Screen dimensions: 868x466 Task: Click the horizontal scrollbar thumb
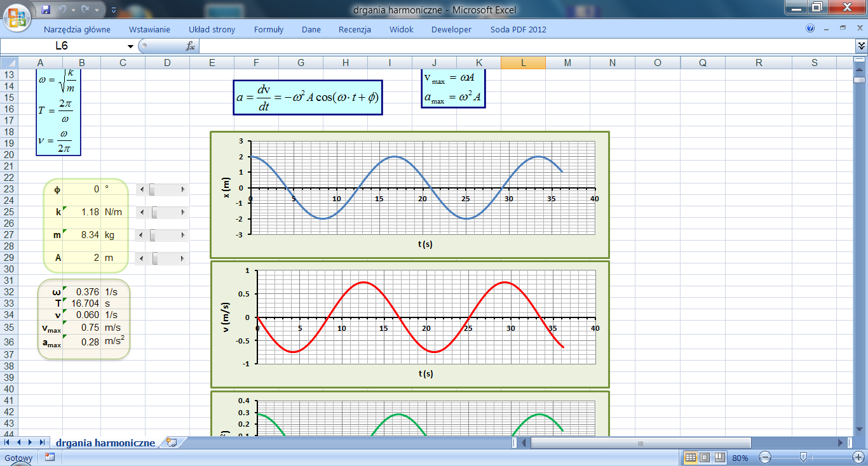(641, 443)
